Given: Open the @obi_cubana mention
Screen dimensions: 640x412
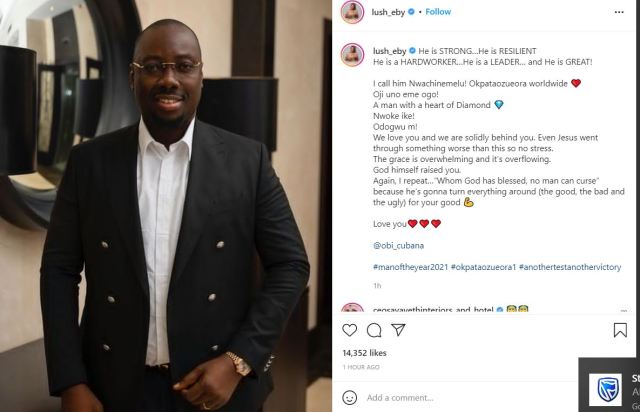Looking at the screenshot, I should click(398, 245).
